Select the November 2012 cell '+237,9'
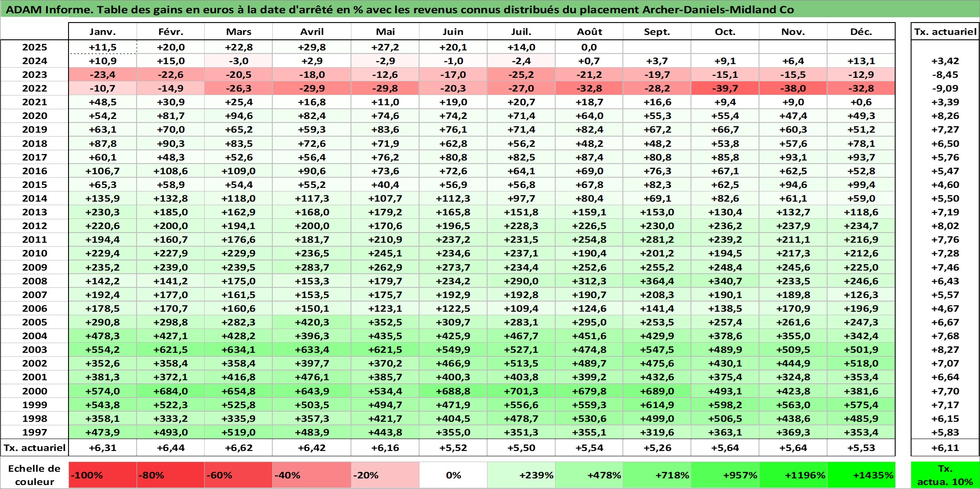Image resolution: width=980 pixels, height=489 pixels. point(793,226)
